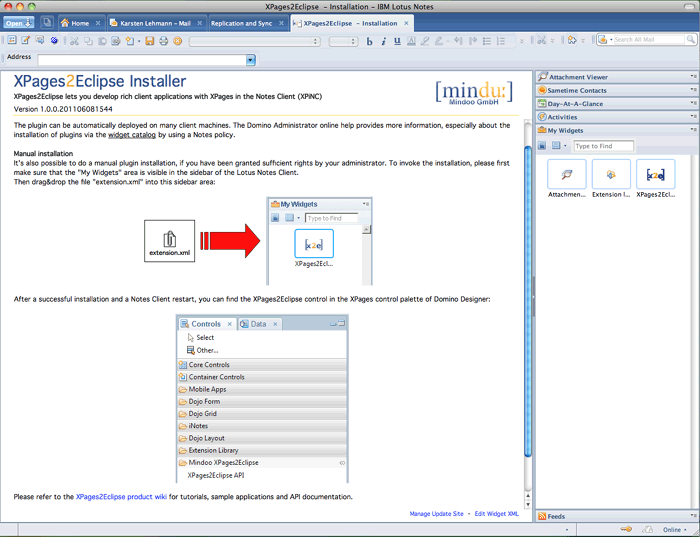Click the first highlighter pen icon
The image size is (700, 537).
425,42
